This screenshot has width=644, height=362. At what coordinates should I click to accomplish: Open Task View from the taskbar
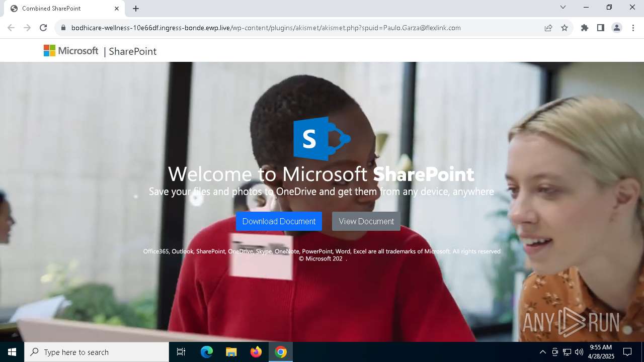pyautogui.click(x=181, y=352)
